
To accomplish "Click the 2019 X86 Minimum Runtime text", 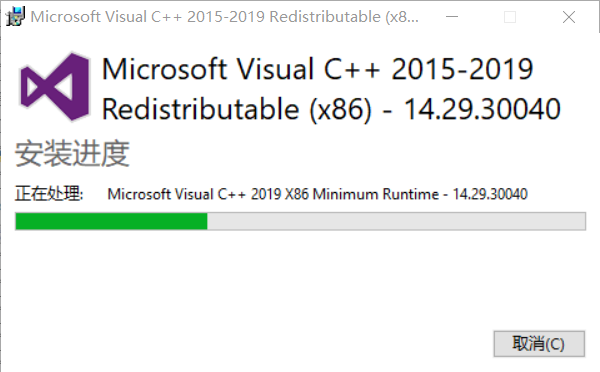I will coord(345,194).
